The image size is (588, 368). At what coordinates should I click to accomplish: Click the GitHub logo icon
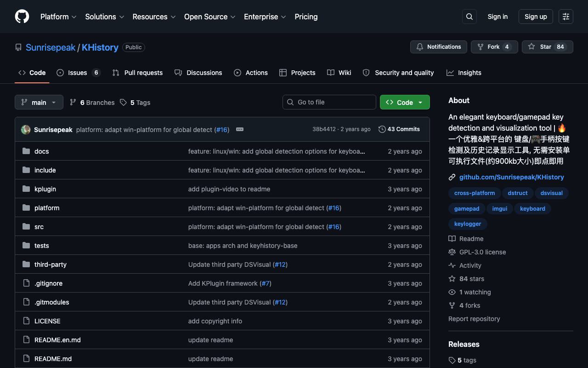point(22,17)
